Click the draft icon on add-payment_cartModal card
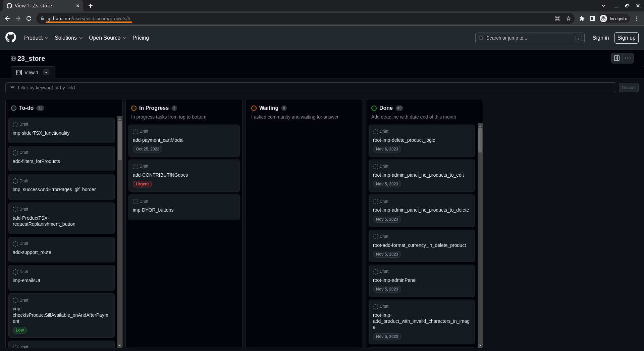 [x=136, y=132]
